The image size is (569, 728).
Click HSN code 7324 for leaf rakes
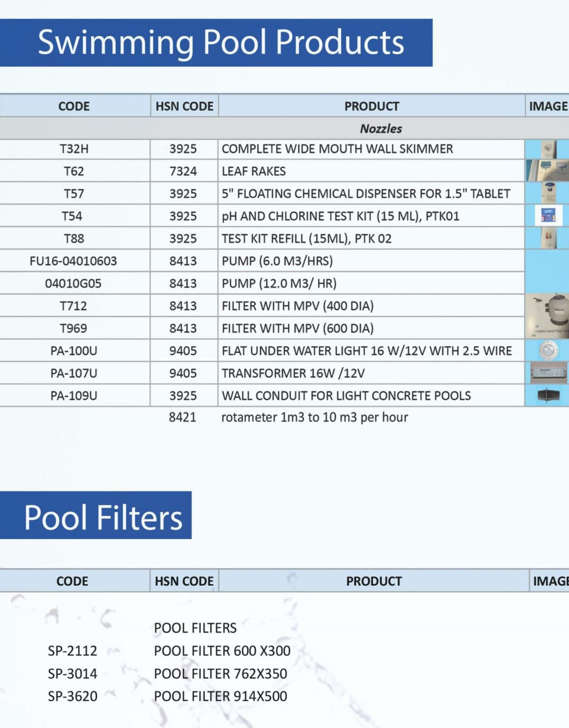(183, 171)
